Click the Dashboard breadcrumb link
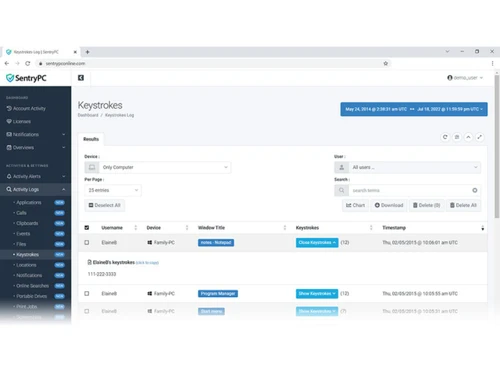Viewport: 500px width, 375px height. click(88, 115)
